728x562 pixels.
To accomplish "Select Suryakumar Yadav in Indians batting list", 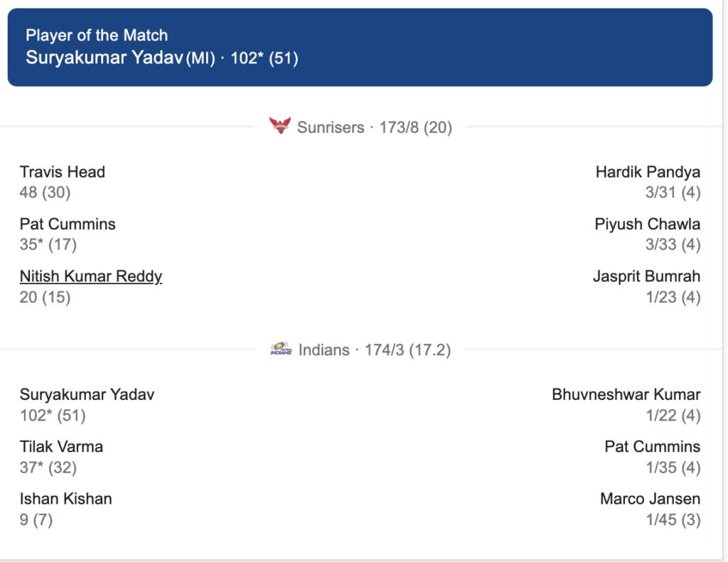I will click(x=87, y=404).
